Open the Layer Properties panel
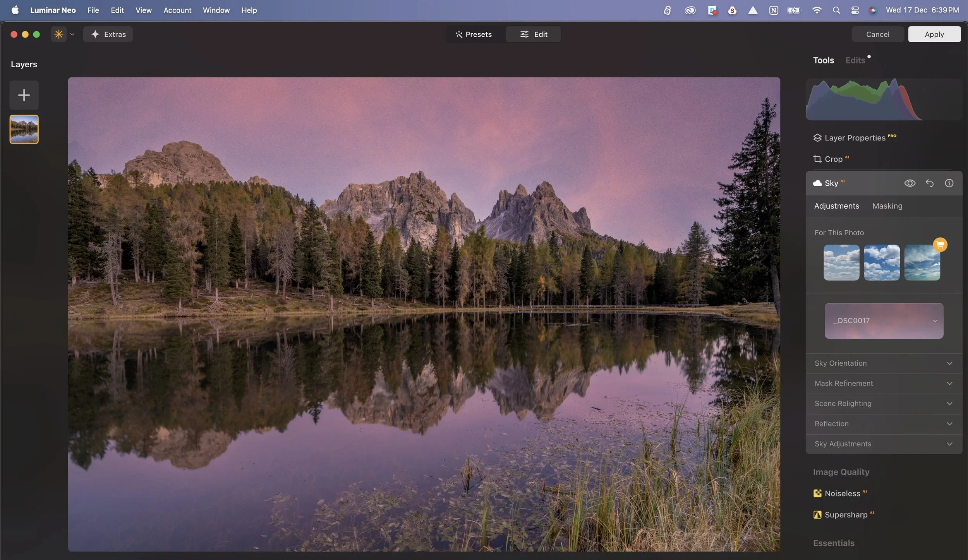This screenshot has width=968, height=560. [855, 137]
